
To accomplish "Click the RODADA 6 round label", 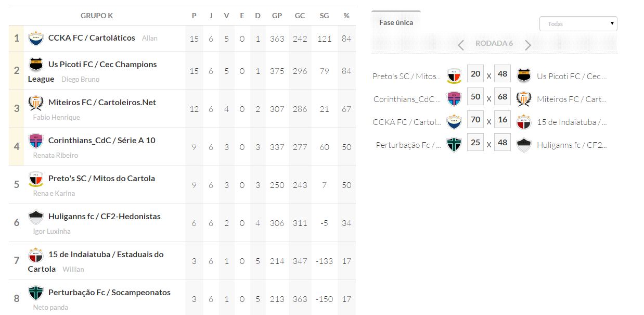I will pos(494,44).
